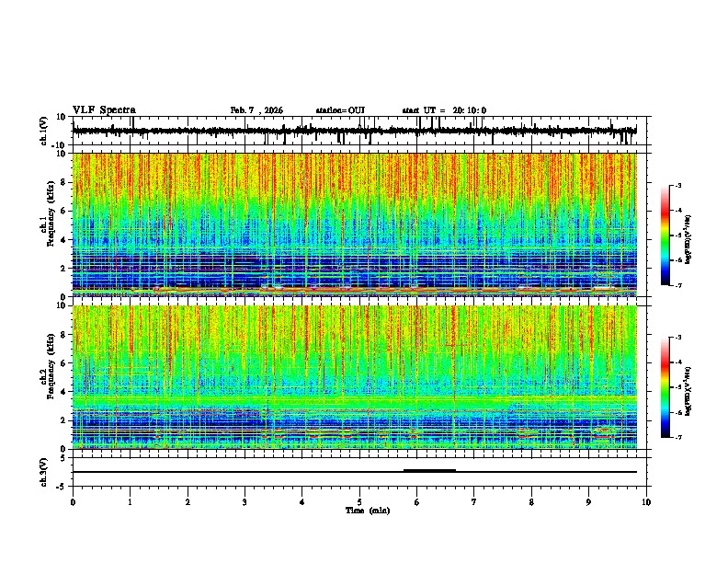Click the ch.1 voltage waveform trace

click(x=355, y=131)
